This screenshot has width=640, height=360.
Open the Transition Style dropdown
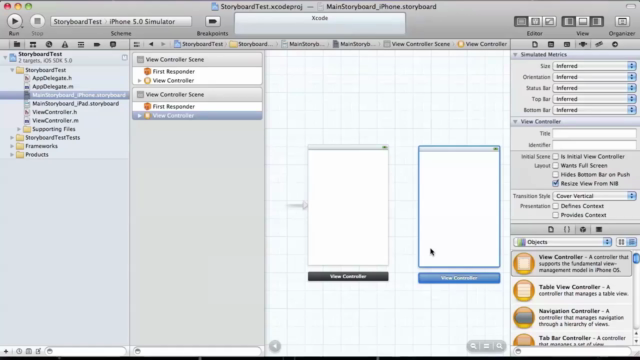(x=594, y=196)
